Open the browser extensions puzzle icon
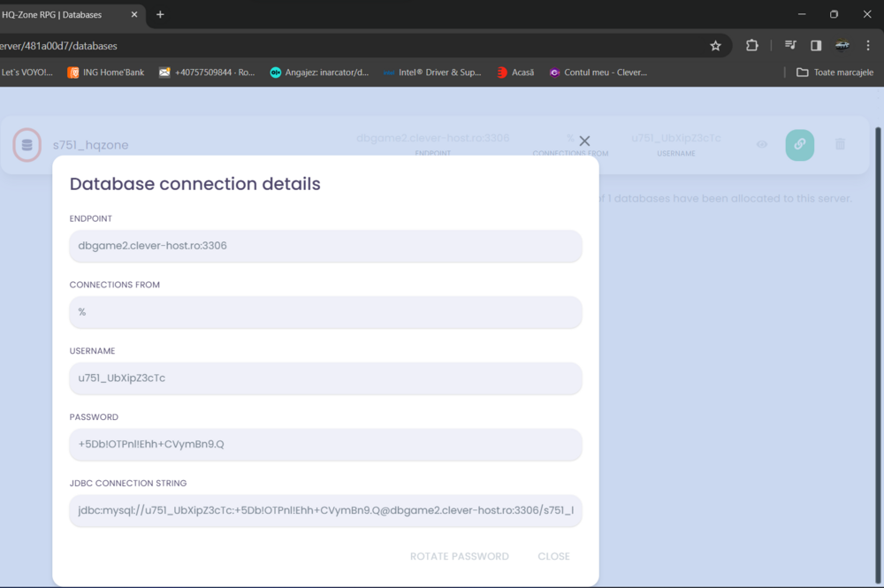This screenshot has height=588, width=884. [x=752, y=45]
